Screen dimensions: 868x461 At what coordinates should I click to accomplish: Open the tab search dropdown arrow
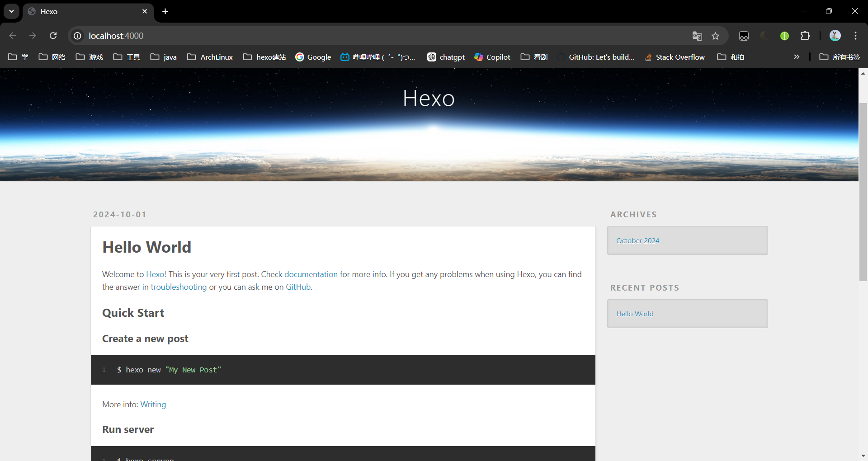tap(11, 11)
